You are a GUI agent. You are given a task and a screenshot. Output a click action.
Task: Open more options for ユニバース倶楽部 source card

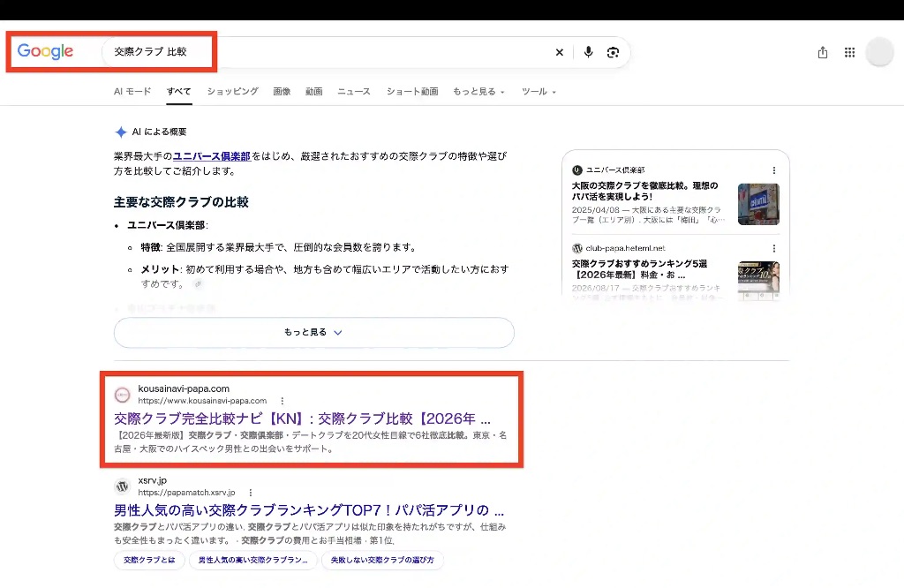click(774, 170)
